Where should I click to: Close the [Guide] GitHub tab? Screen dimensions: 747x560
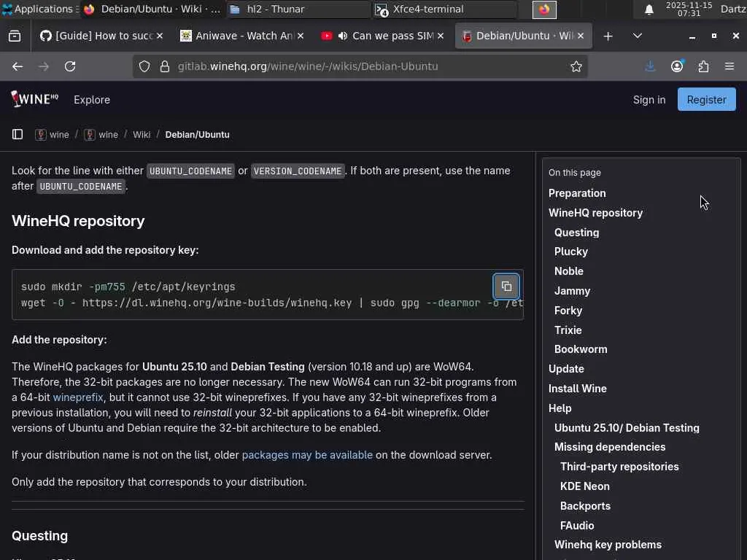pos(160,36)
